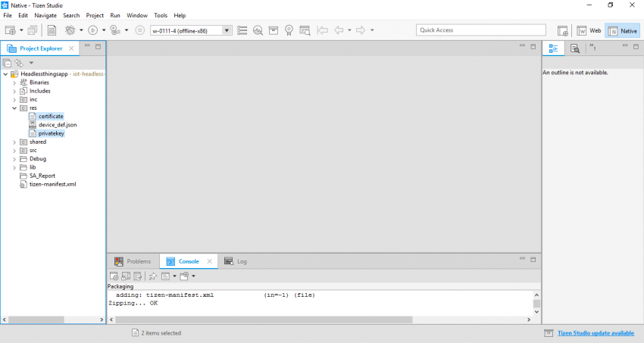Click the Quick Access search field

coord(481,30)
